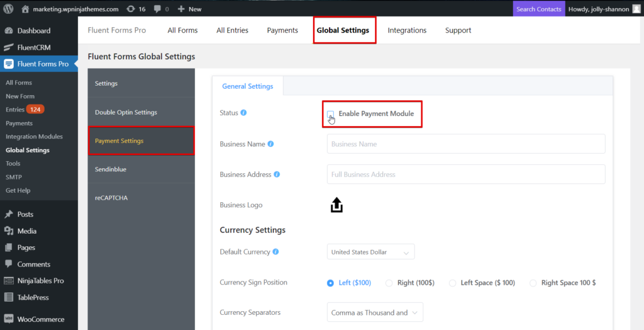
Task: Click the updates icon showing 16
Action: pyautogui.click(x=131, y=9)
